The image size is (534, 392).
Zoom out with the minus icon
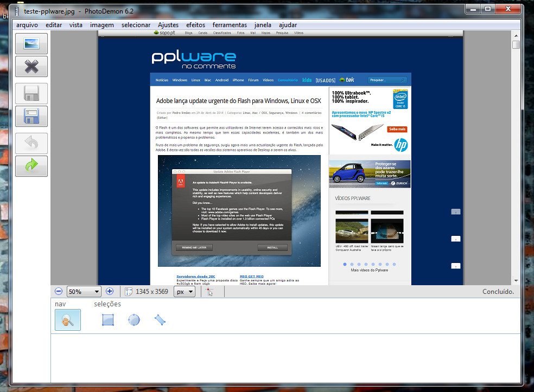(59, 291)
